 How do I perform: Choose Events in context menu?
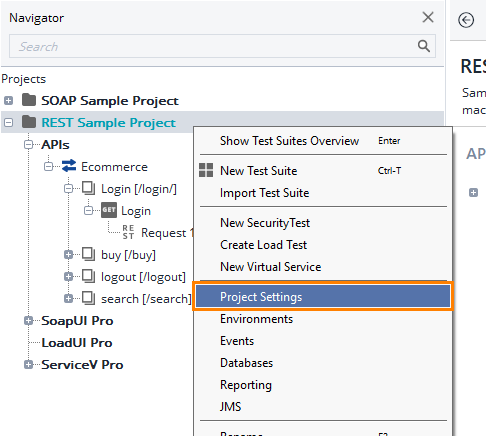[x=323, y=341]
